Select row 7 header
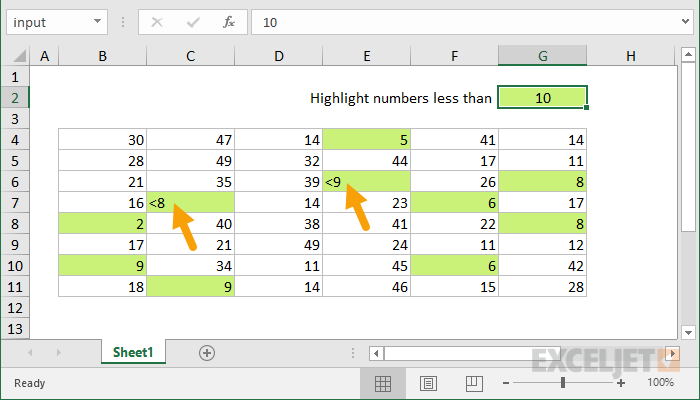 click(15, 203)
